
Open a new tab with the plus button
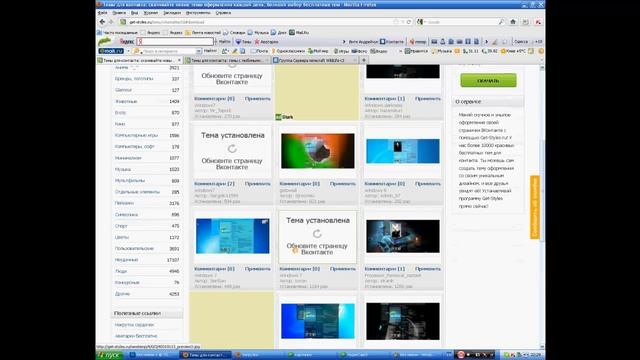click(364, 60)
